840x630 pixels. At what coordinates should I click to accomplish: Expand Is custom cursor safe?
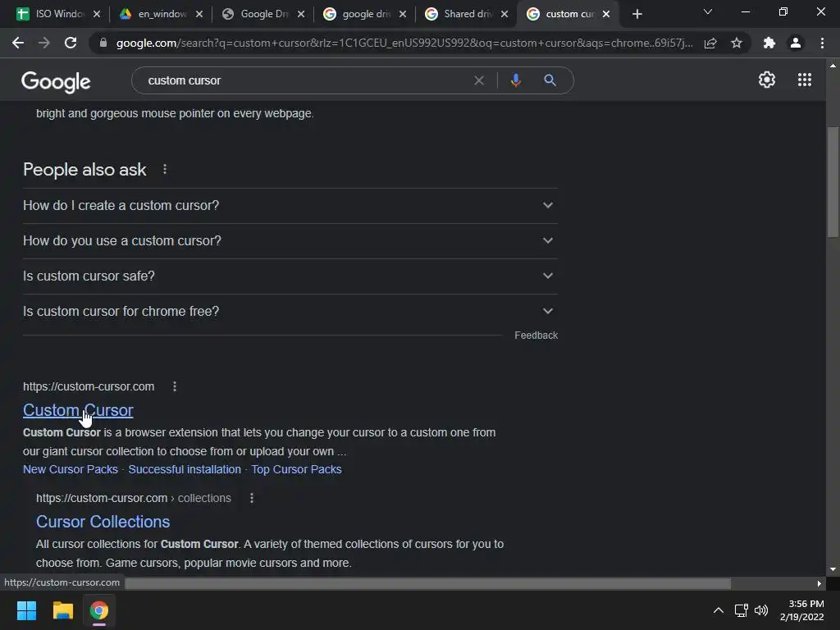tap(290, 276)
